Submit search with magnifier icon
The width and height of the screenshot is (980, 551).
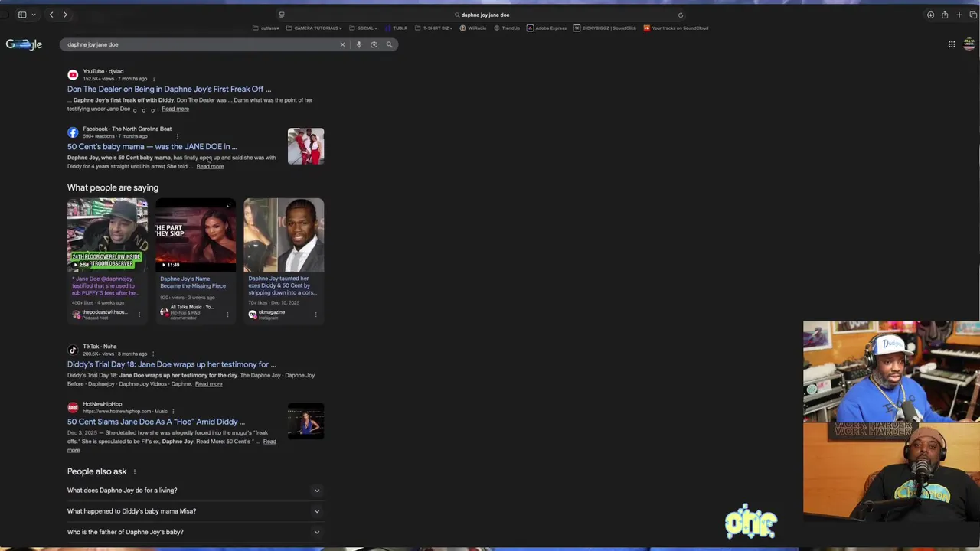click(x=389, y=44)
